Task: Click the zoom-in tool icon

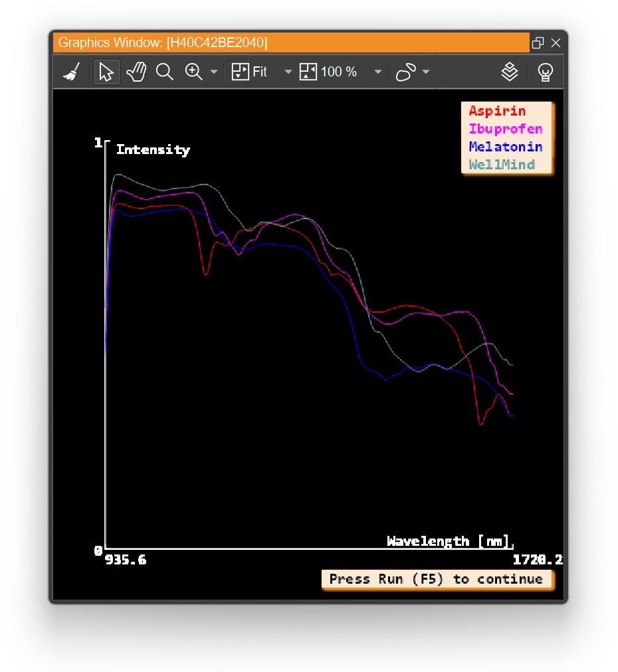Action: [x=192, y=72]
